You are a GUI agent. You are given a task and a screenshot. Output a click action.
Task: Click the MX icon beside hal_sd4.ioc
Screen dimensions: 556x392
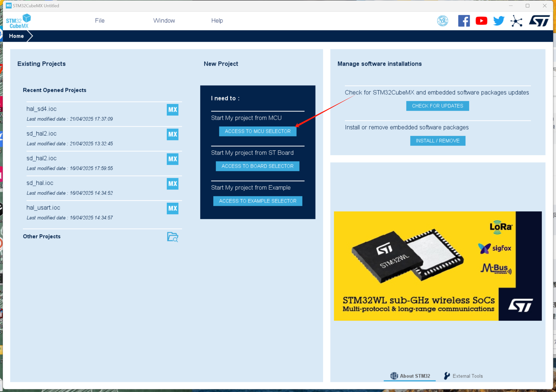(x=172, y=110)
